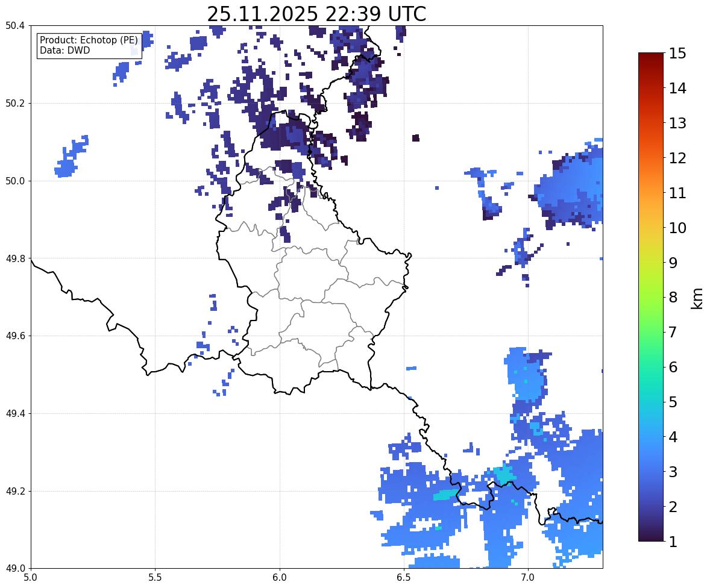Click the longitude axis label '5.0'
Viewport: 710px width, 588px height.
point(31,578)
